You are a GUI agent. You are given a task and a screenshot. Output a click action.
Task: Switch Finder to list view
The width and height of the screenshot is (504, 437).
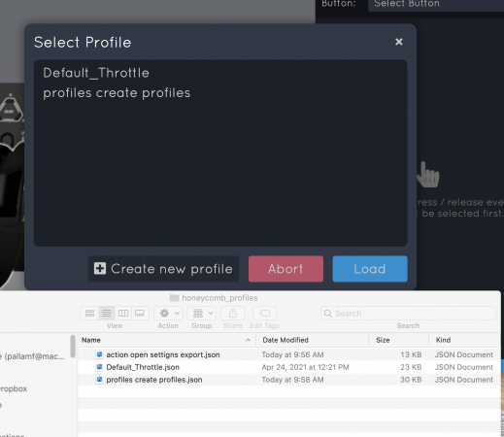[x=107, y=313]
